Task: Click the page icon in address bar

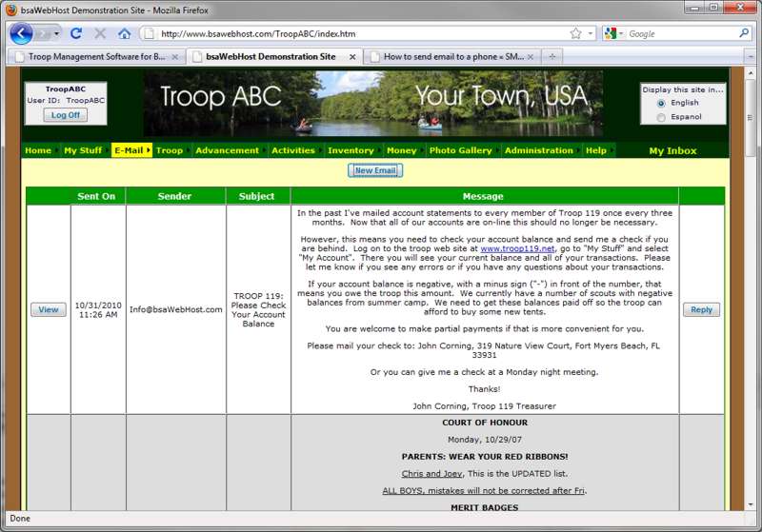Action: click(x=150, y=33)
